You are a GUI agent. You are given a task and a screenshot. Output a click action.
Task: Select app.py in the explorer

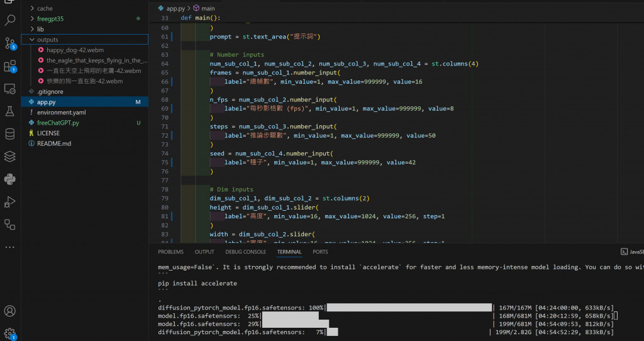[x=85, y=102]
